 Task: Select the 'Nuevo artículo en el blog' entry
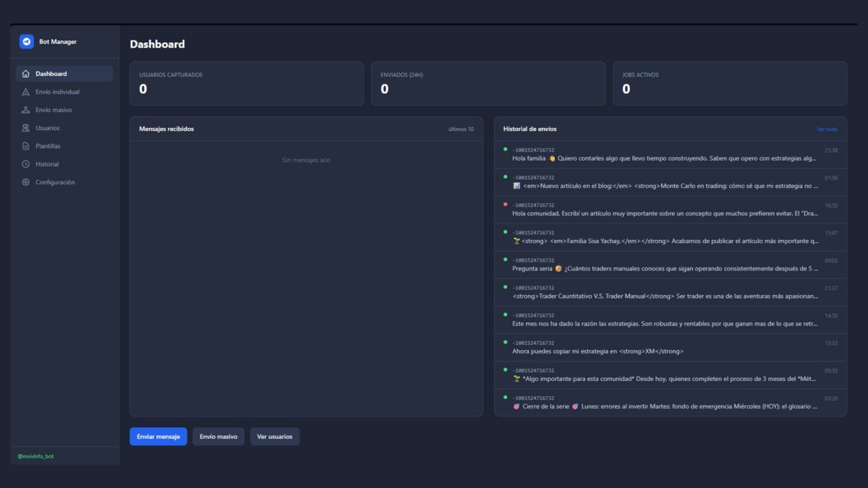coord(671,182)
